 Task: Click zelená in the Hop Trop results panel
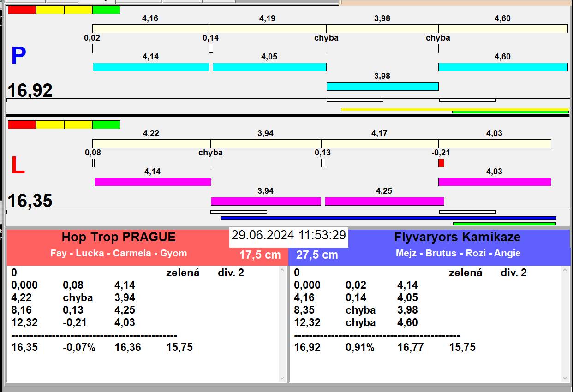[183, 273]
